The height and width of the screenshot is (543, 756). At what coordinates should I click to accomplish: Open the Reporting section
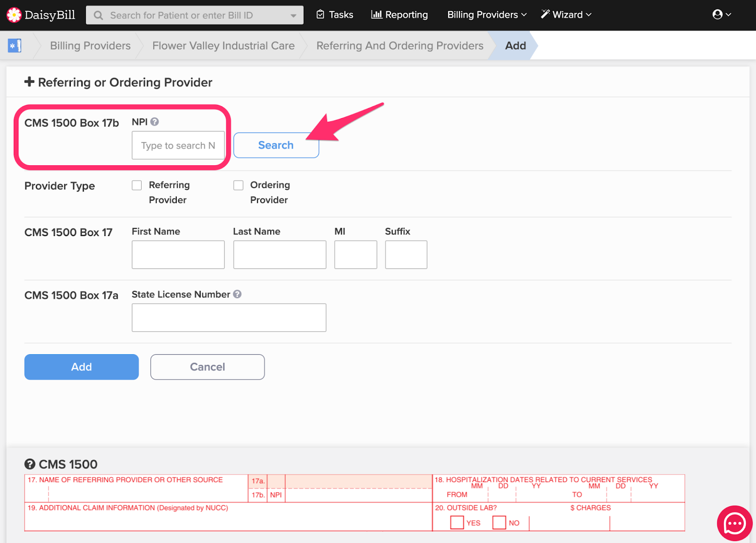coord(400,15)
